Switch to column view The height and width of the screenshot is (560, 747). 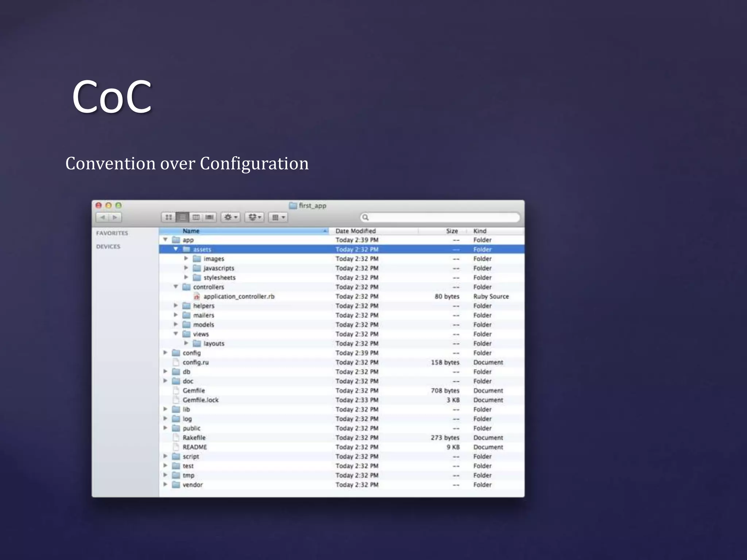point(196,217)
